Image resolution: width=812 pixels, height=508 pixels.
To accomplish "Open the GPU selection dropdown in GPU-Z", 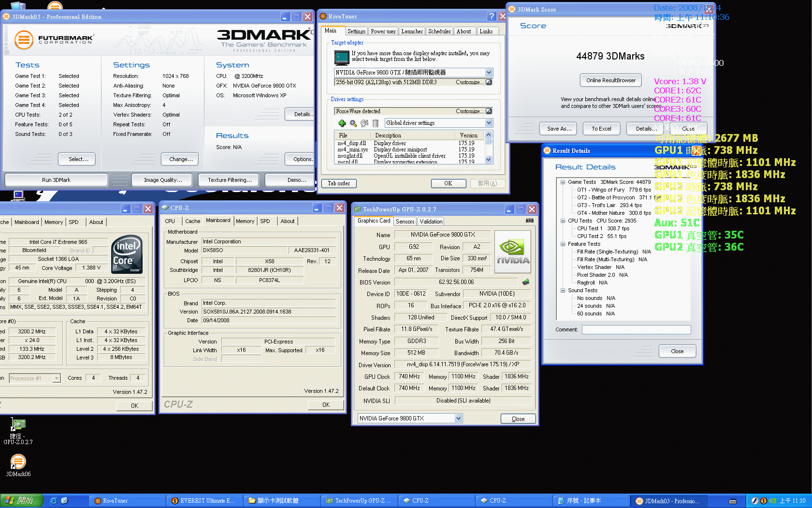I will pyautogui.click(x=459, y=418).
